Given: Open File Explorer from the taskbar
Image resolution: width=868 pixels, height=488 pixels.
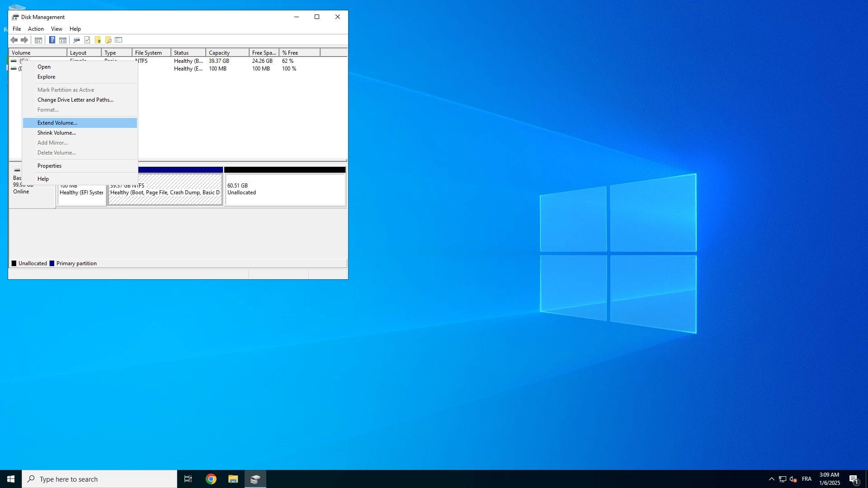Looking at the screenshot, I should pos(233,479).
